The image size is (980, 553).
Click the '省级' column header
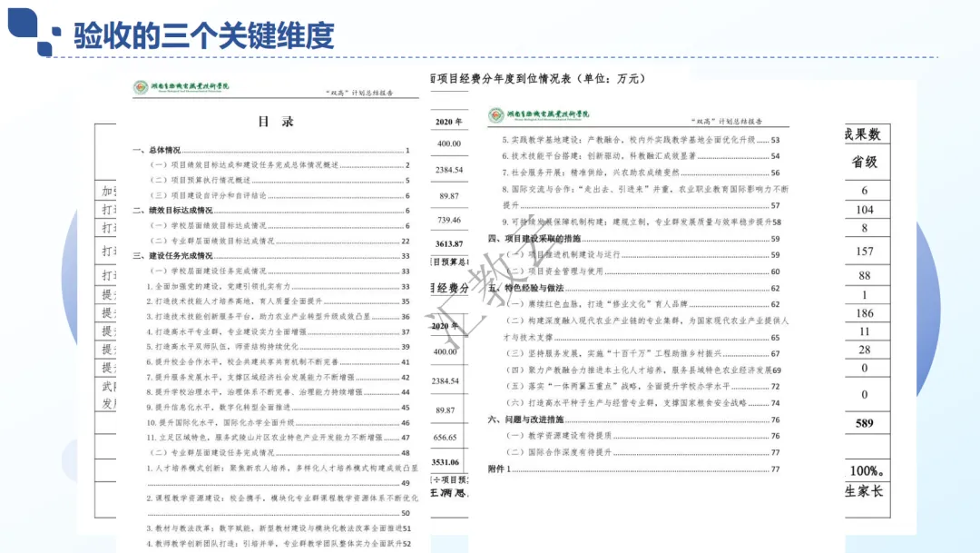pyautogui.click(x=865, y=163)
